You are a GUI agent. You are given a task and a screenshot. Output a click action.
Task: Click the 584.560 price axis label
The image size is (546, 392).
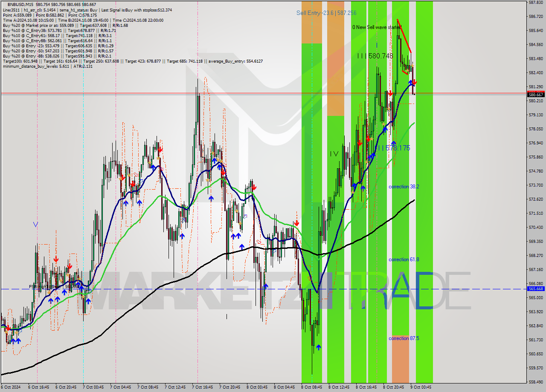click(536, 45)
